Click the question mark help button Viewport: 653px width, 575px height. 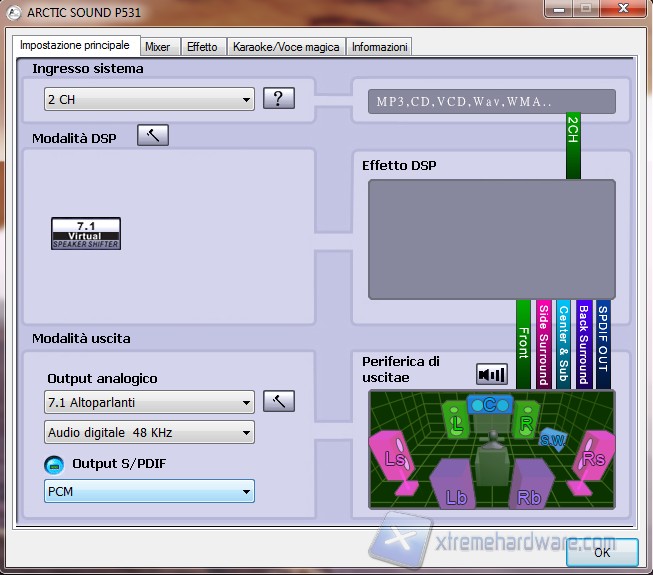pos(278,99)
